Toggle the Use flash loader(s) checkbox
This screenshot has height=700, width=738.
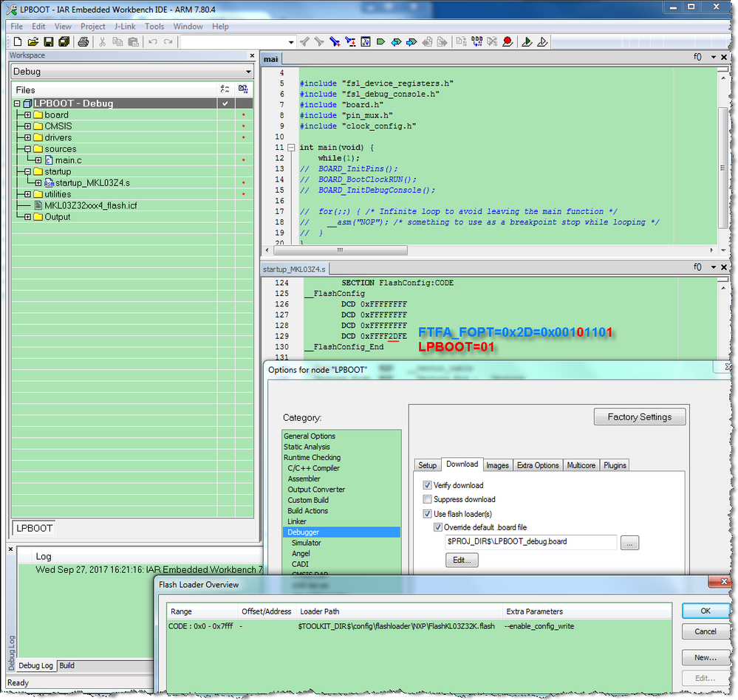point(428,514)
